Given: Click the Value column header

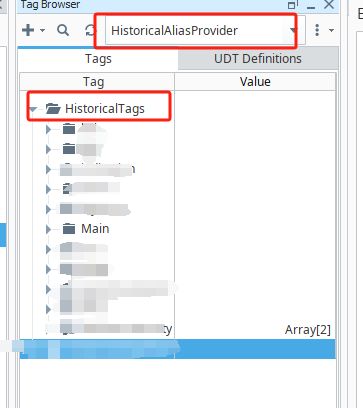Looking at the screenshot, I should pos(255,82).
